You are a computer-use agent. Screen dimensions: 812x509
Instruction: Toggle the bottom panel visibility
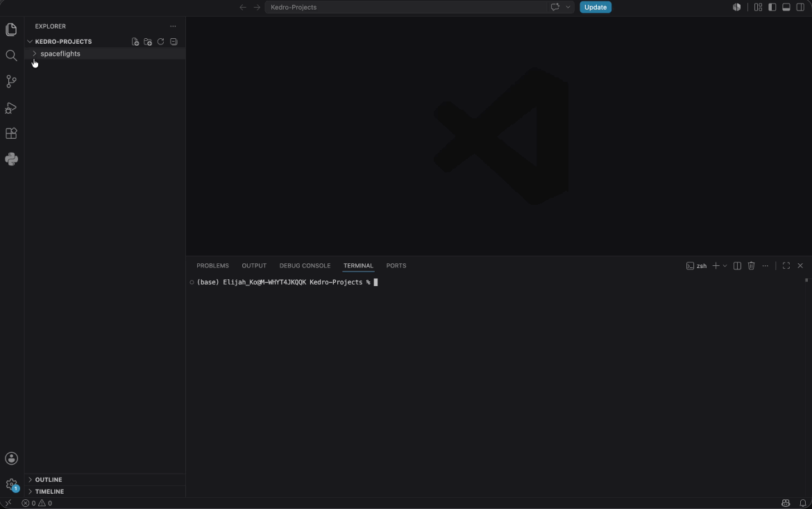point(786,7)
